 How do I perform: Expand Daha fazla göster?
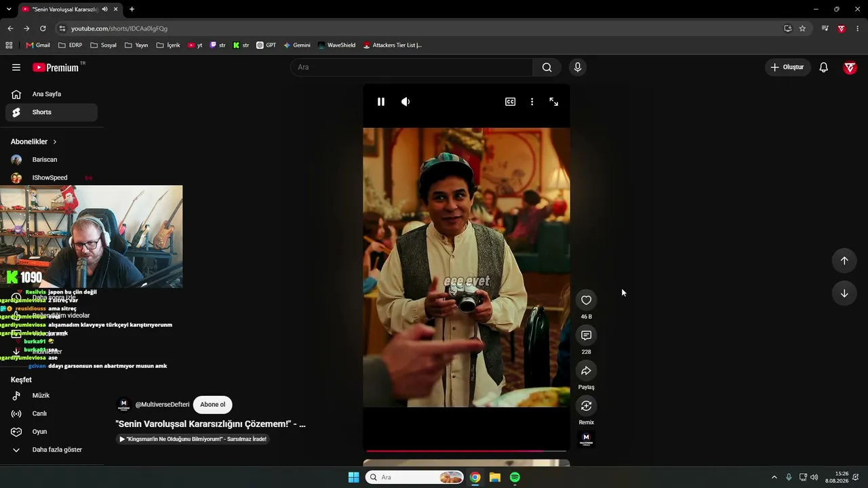(x=52, y=450)
